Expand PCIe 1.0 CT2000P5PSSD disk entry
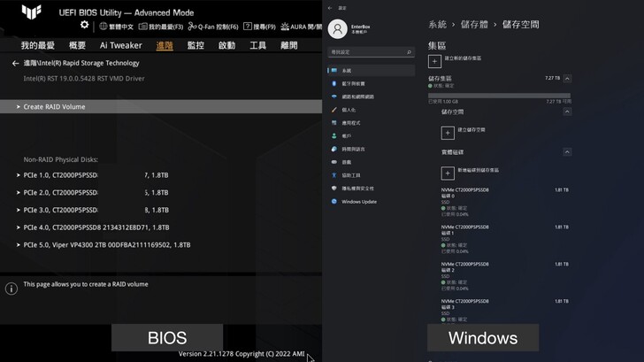 [92, 175]
